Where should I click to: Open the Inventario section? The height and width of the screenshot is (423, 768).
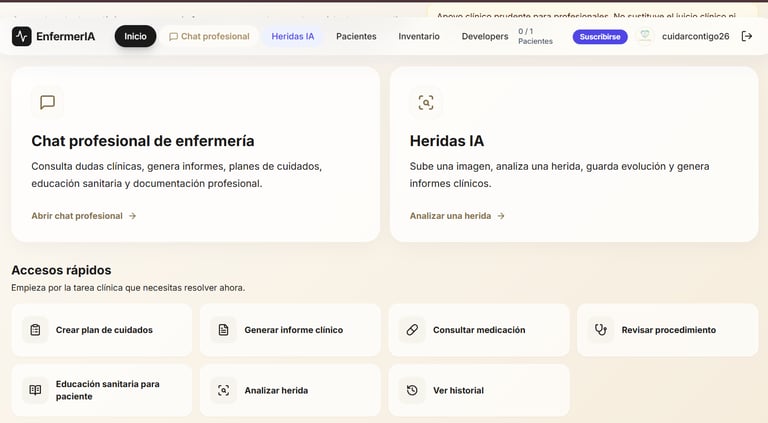pos(419,36)
